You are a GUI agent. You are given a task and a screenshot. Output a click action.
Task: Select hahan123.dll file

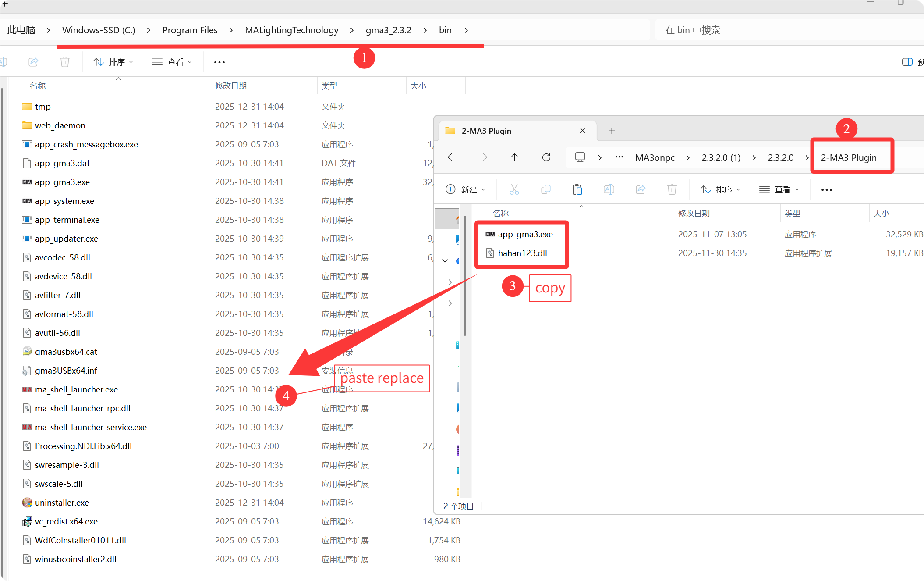click(522, 253)
